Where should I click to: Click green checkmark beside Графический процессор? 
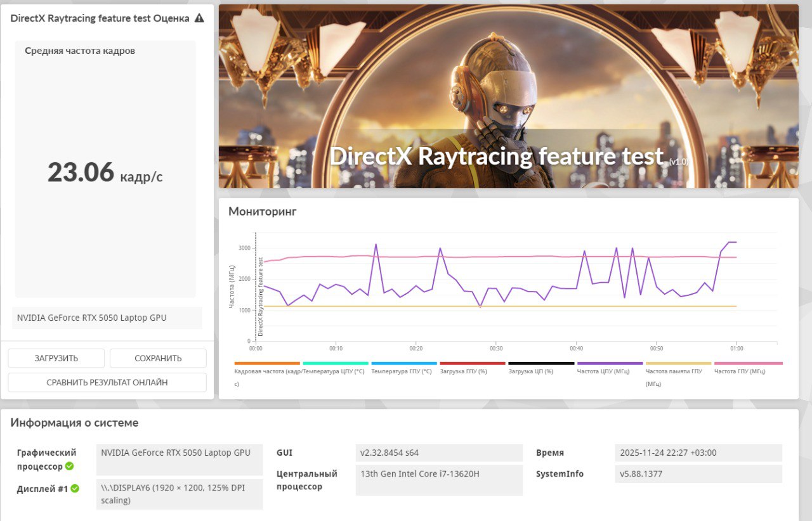[x=69, y=466]
